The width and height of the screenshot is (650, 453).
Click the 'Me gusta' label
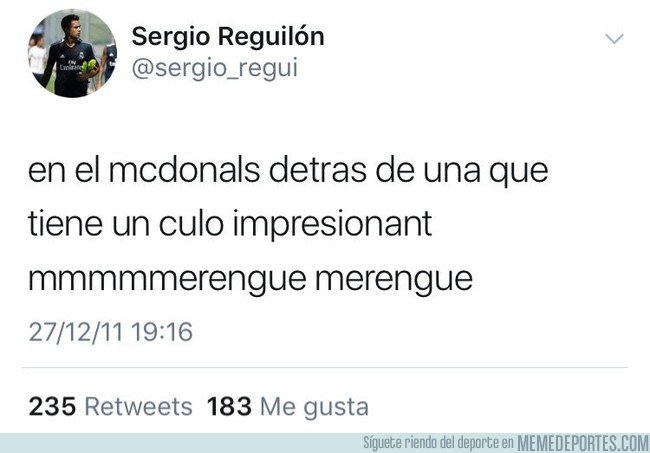pyautogui.click(x=314, y=408)
